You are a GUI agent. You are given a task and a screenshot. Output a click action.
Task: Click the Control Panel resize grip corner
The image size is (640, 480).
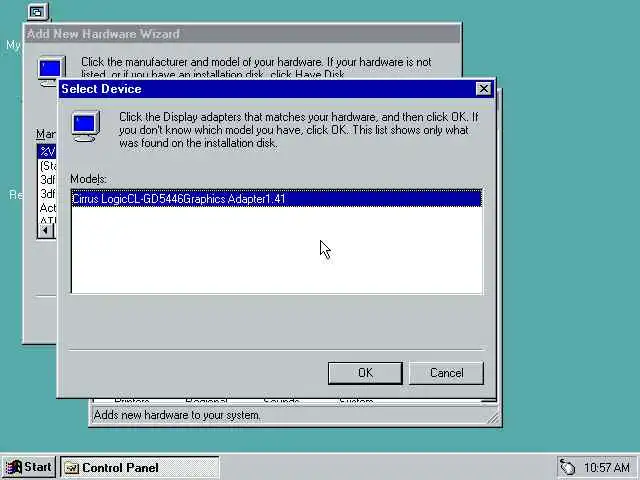(493, 419)
